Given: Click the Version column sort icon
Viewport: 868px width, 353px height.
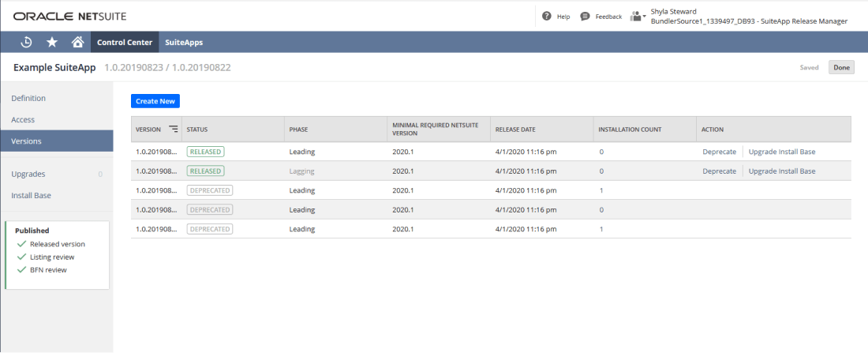Looking at the screenshot, I should click(x=174, y=129).
